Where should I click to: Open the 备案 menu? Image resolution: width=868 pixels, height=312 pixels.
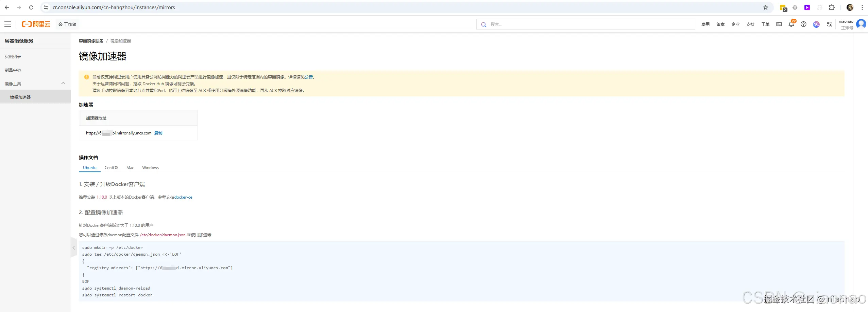click(x=720, y=24)
